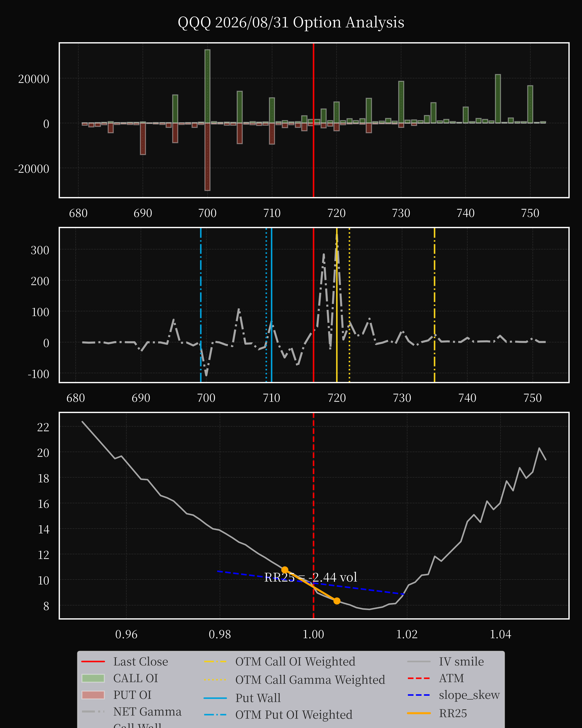Click the "1.04" x-axis label
582x728 pixels.
pyautogui.click(x=500, y=635)
